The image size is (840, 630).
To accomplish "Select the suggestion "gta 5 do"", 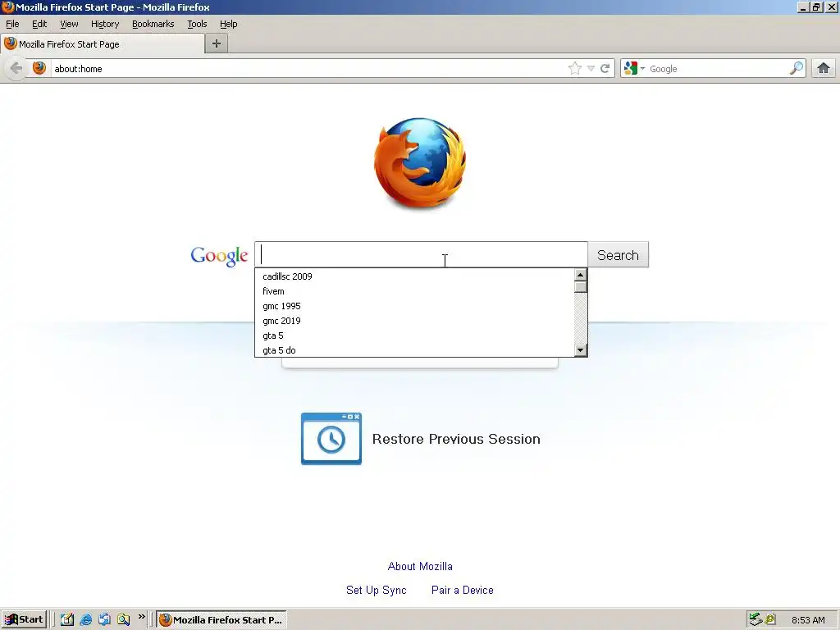I will (414, 349).
